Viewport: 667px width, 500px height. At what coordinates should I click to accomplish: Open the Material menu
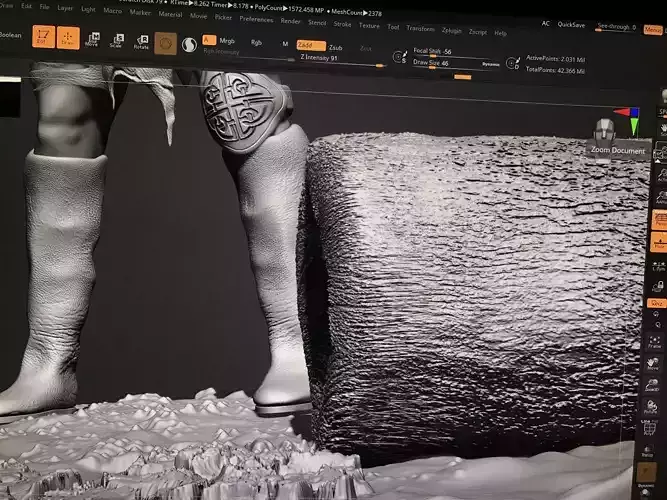[x=170, y=14]
